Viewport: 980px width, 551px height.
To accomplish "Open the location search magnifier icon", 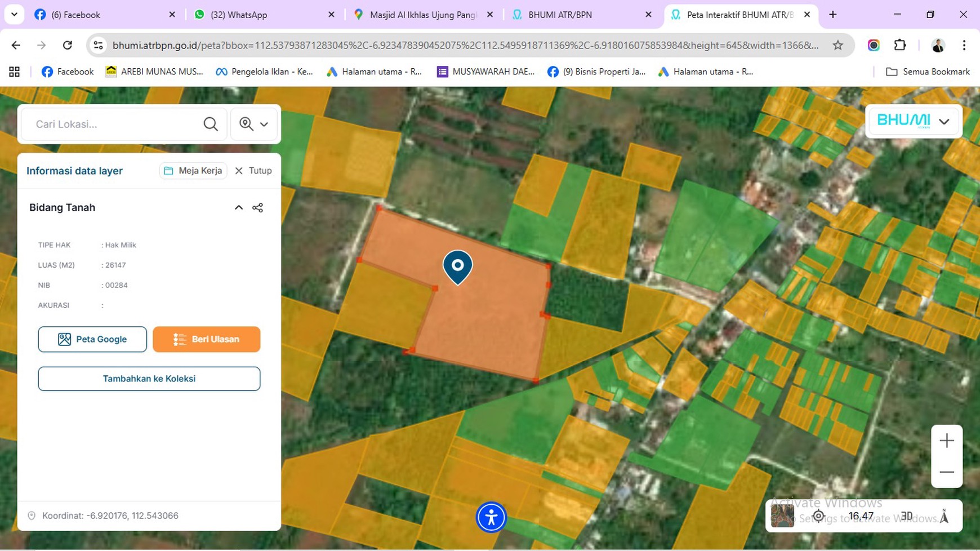I will (x=210, y=124).
